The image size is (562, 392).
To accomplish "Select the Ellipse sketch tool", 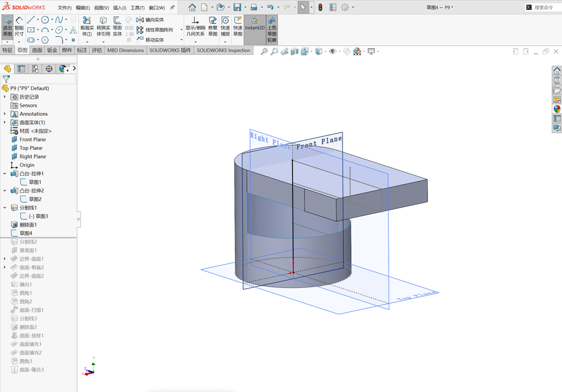I will 59,30.
